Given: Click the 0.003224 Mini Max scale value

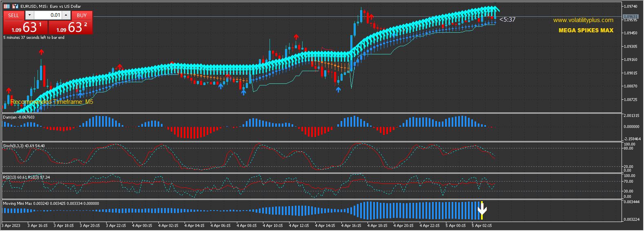Looking at the screenshot, I should (x=631, y=220).
